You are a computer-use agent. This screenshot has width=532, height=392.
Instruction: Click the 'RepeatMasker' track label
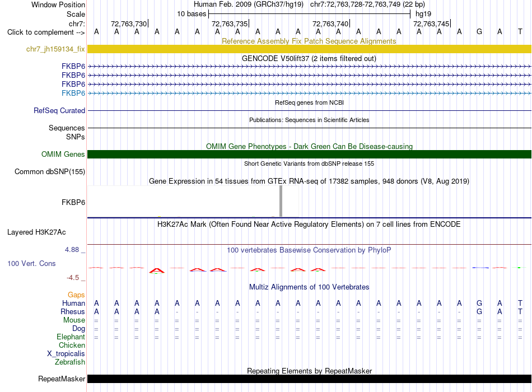coord(62,379)
